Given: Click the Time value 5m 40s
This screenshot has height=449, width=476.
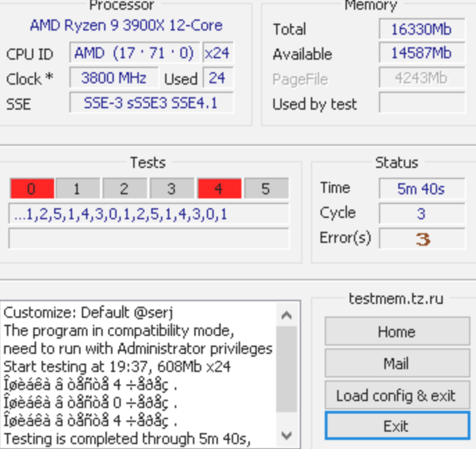Looking at the screenshot, I should [x=422, y=189].
